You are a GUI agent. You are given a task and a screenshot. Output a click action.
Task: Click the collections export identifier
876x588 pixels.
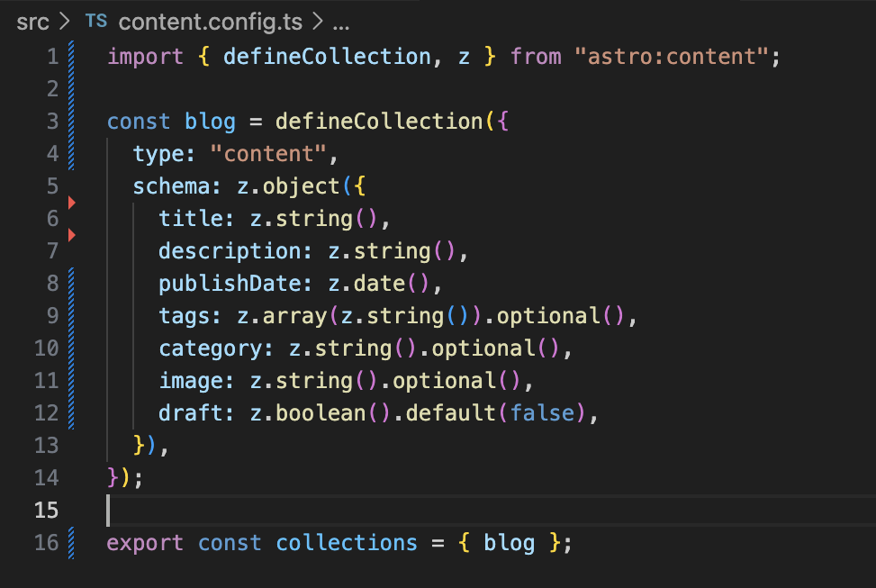pyautogui.click(x=347, y=543)
